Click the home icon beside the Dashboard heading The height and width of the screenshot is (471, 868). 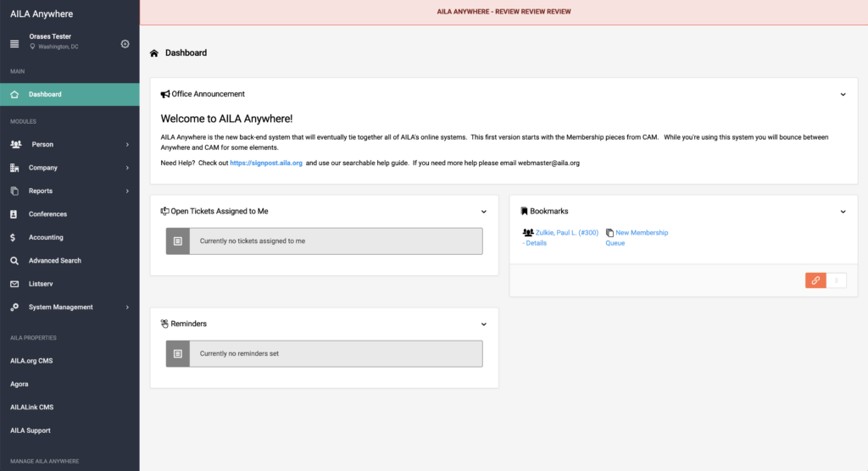pyautogui.click(x=154, y=53)
